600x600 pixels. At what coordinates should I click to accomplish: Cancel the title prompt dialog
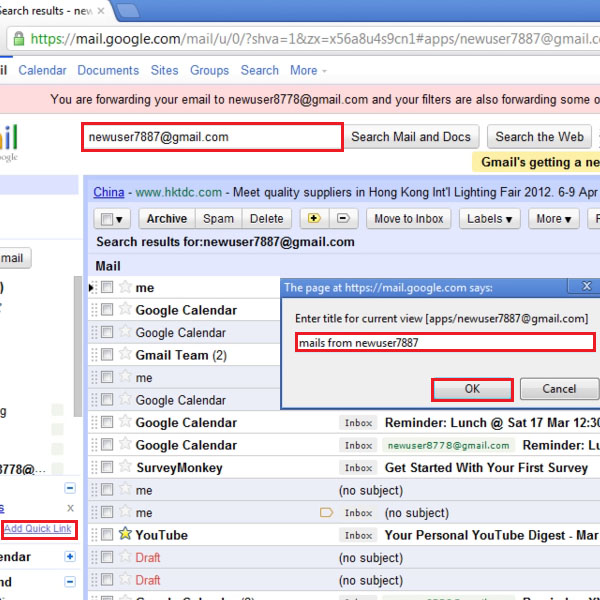click(x=559, y=389)
